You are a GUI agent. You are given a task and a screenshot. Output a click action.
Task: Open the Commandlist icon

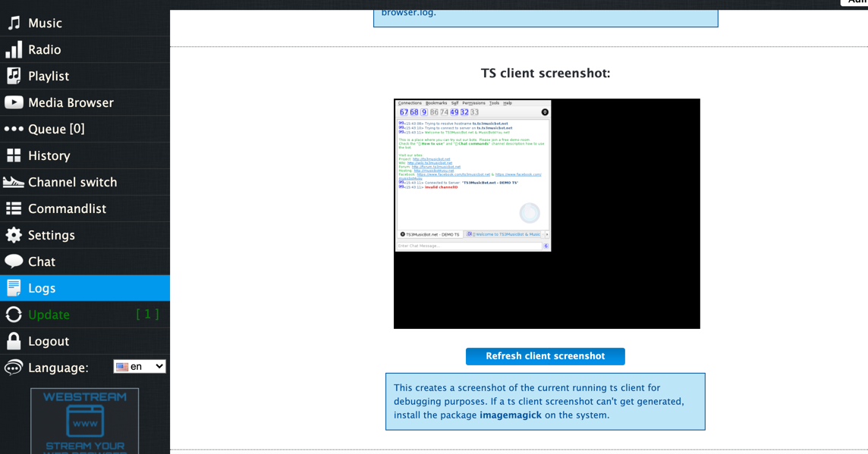tap(12, 208)
